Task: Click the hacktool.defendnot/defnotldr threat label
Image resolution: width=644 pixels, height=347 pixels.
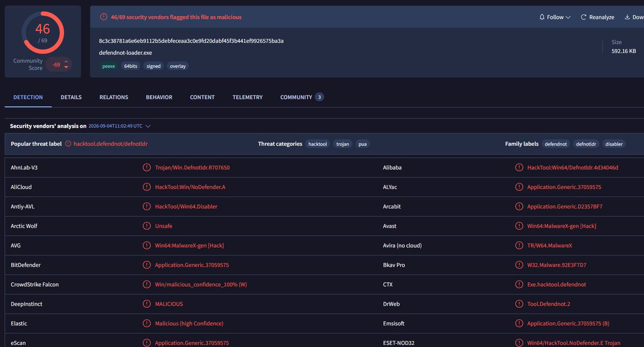Action: pos(111,144)
